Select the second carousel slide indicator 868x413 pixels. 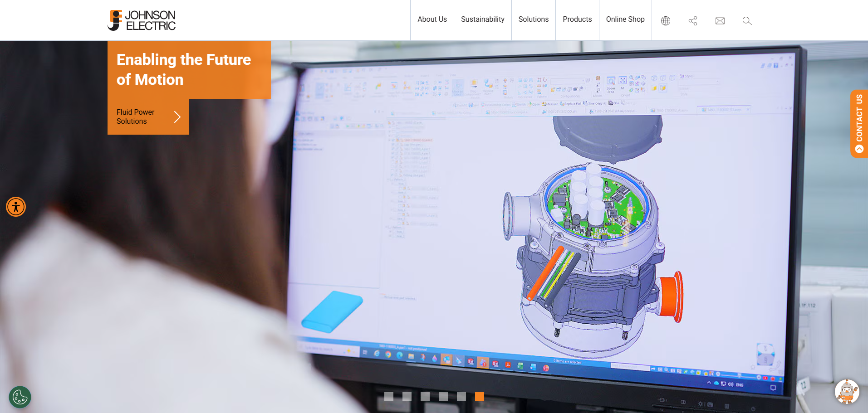point(407,397)
